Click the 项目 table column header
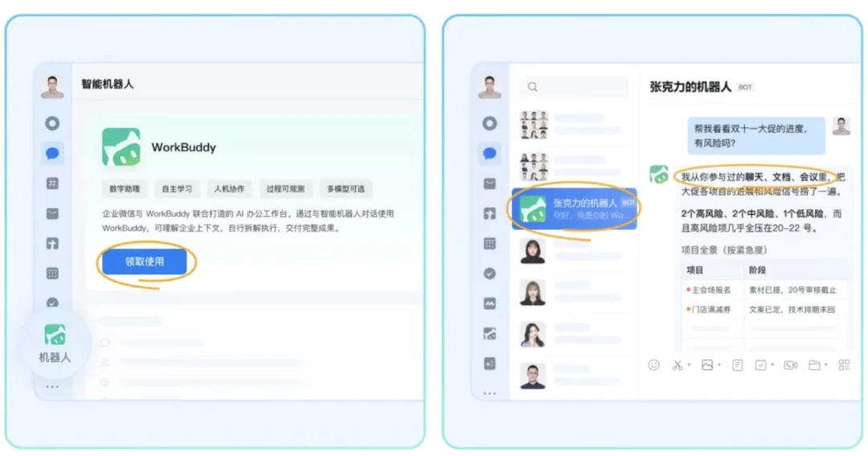Image resolution: width=868 pixels, height=456 pixels. pos(694,270)
